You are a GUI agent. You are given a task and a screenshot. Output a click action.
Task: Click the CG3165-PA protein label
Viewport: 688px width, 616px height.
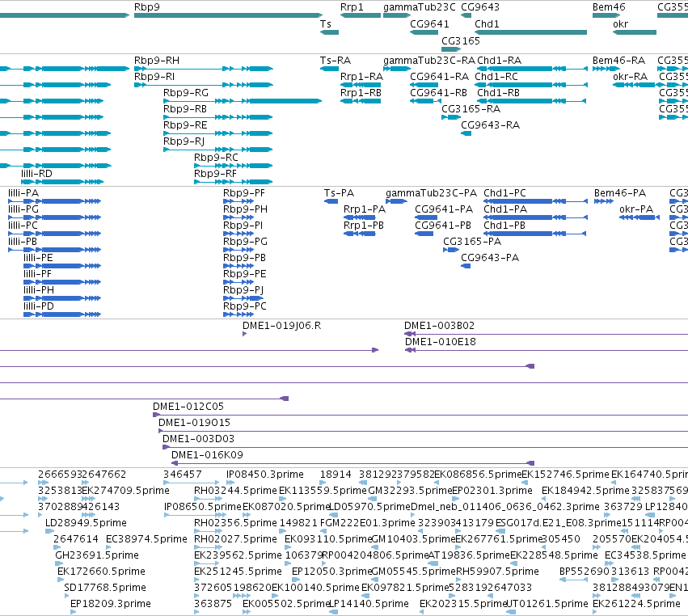pyautogui.click(x=472, y=242)
